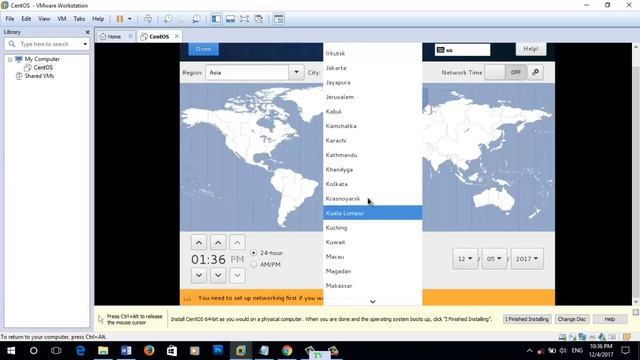640x360 pixels.
Task: Open Google Chrome from the taskbar
Action: coord(287,351)
